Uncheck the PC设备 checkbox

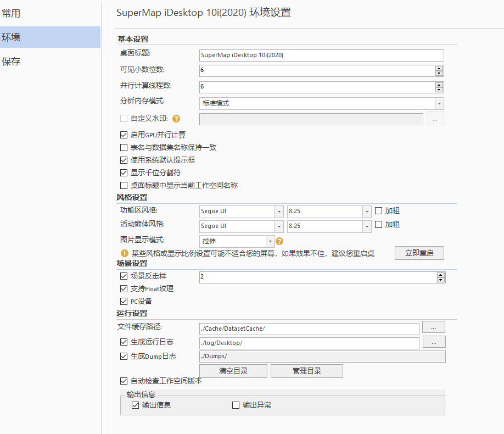(124, 301)
